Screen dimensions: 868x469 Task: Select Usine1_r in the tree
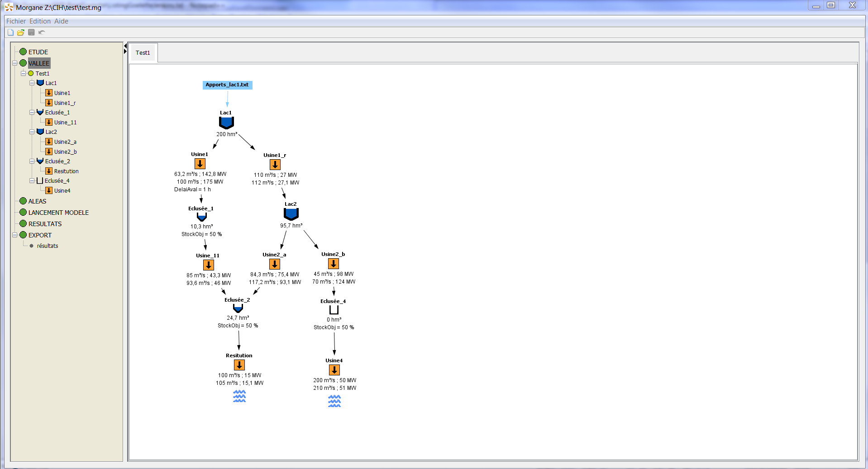point(65,103)
